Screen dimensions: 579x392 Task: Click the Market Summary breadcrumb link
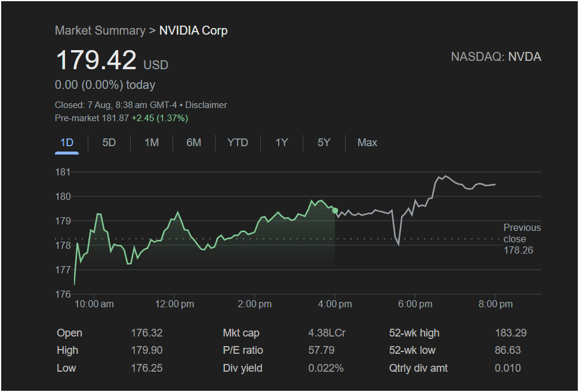pos(100,30)
